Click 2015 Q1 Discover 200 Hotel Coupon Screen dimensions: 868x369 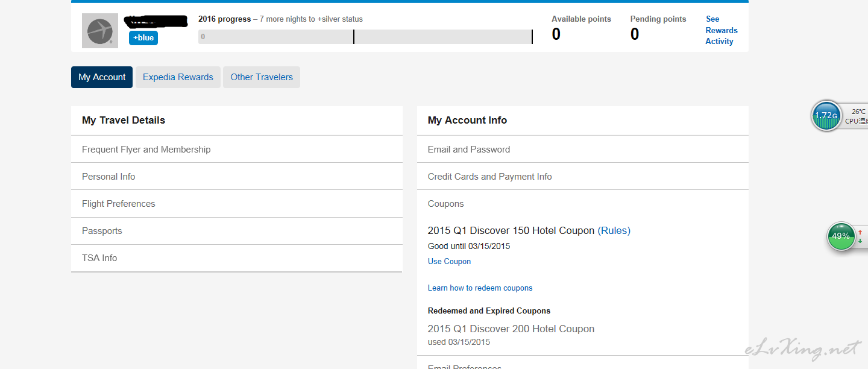(511, 329)
